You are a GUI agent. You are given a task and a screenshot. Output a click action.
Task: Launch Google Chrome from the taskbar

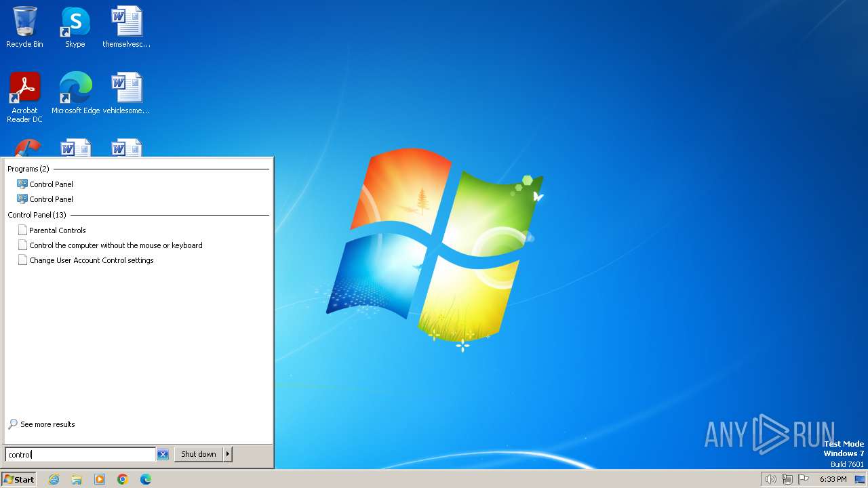click(x=123, y=479)
